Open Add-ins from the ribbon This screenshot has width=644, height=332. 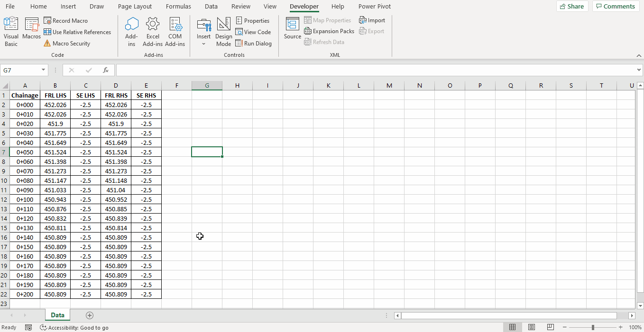tap(131, 32)
